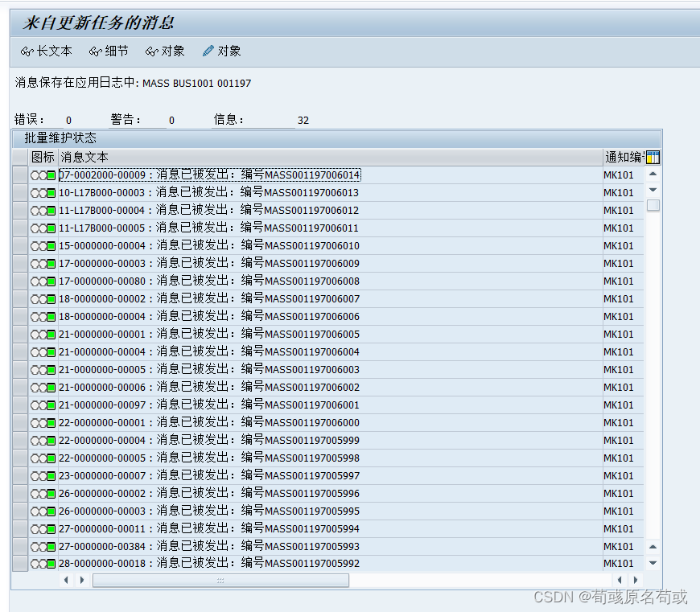
Task: Click the vertical scrollbar thumb
Action: tap(653, 205)
